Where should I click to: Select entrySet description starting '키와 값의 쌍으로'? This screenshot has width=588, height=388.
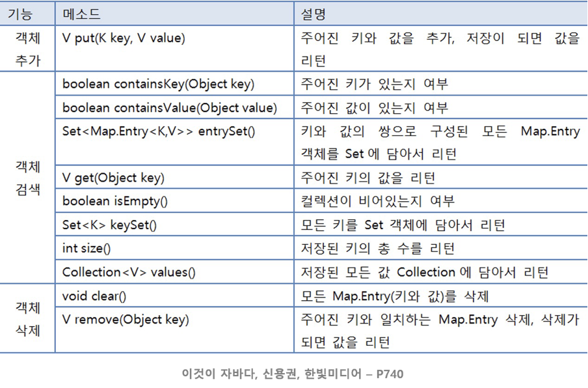tap(440, 142)
